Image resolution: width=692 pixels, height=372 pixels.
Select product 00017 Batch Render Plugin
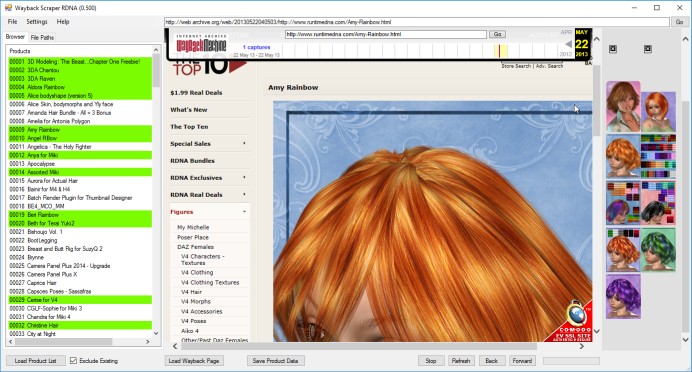(x=80, y=198)
